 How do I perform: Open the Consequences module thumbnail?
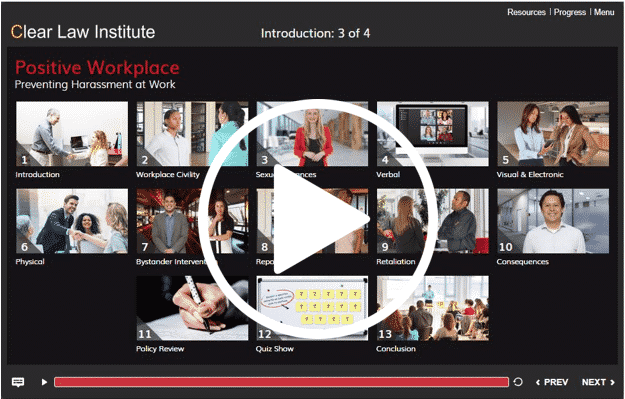click(553, 221)
